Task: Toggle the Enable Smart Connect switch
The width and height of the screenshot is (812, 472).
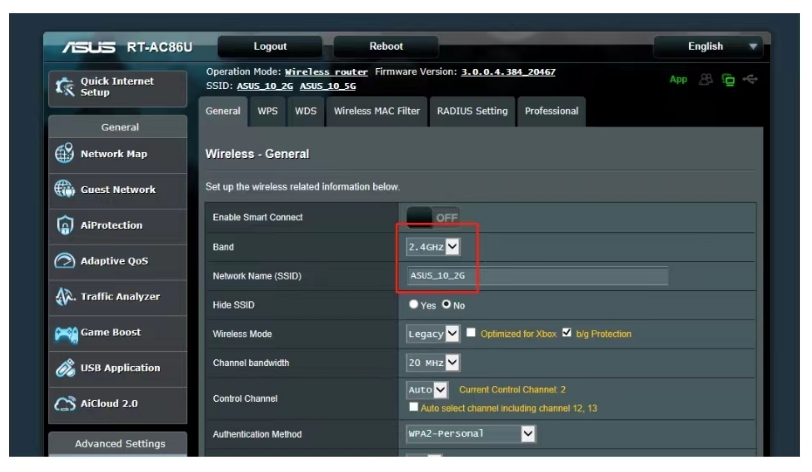Action: (x=432, y=217)
